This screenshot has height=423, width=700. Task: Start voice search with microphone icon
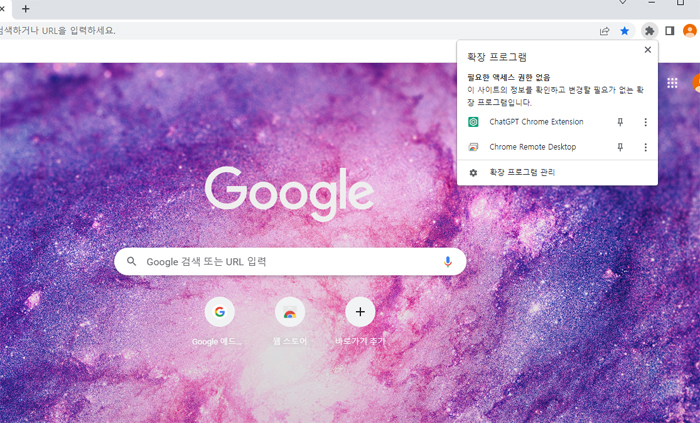pyautogui.click(x=447, y=261)
